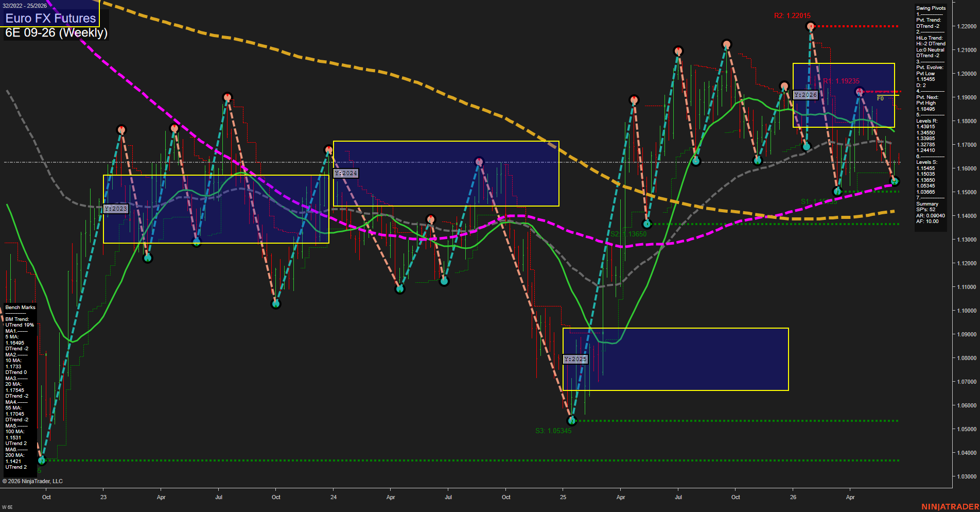Click the F0 marker label
The width and height of the screenshot is (980, 512).
pos(880,98)
